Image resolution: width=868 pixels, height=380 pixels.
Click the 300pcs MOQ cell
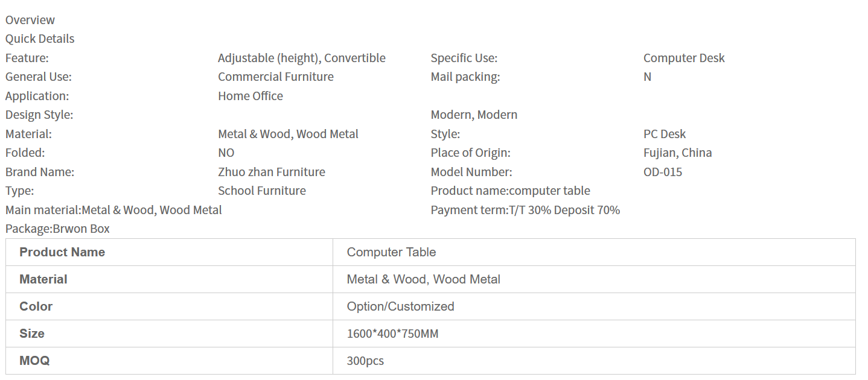point(365,361)
